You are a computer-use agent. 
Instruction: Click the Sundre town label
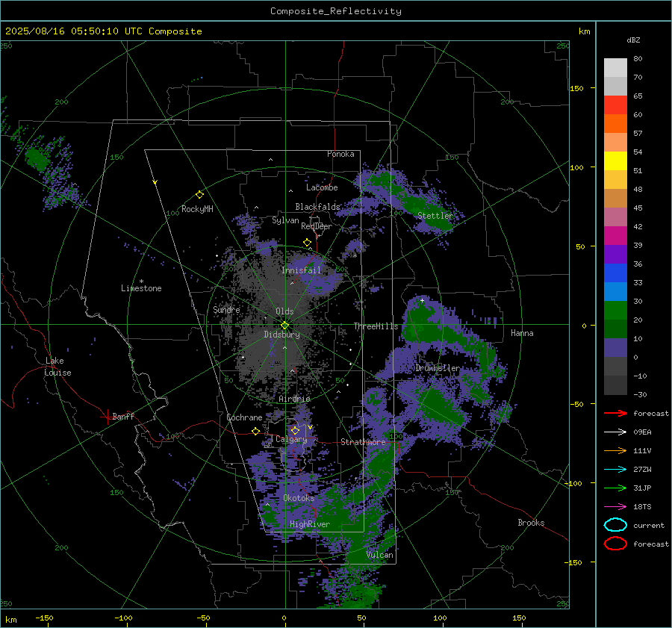tap(226, 309)
